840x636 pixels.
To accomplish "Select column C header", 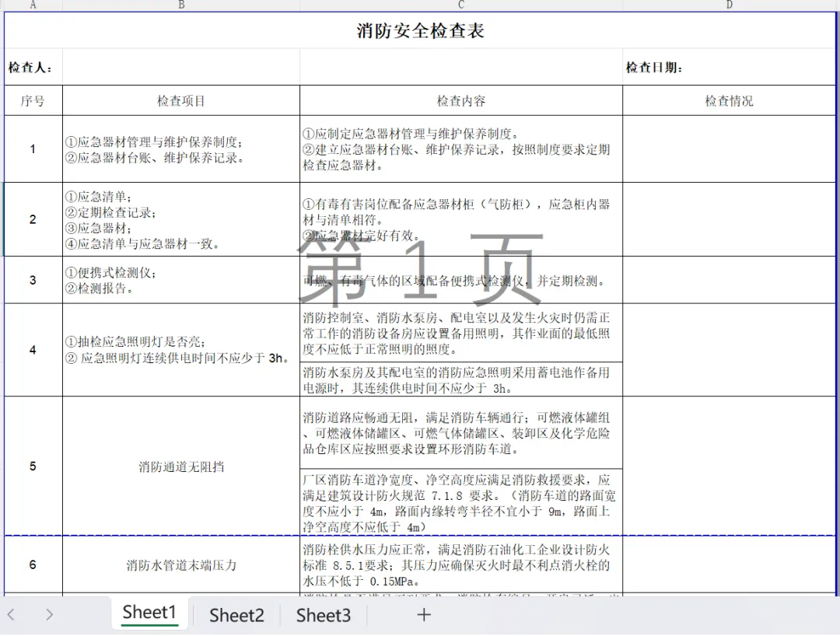I will click(461, 5).
